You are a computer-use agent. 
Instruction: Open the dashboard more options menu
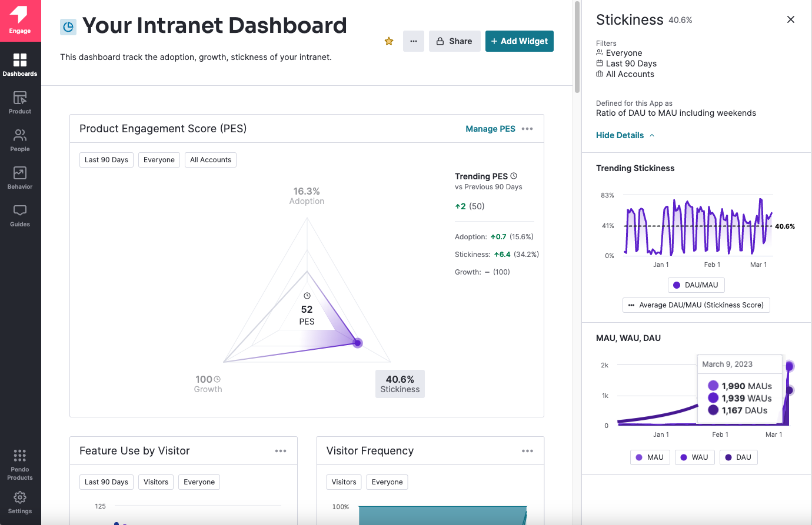pyautogui.click(x=414, y=41)
